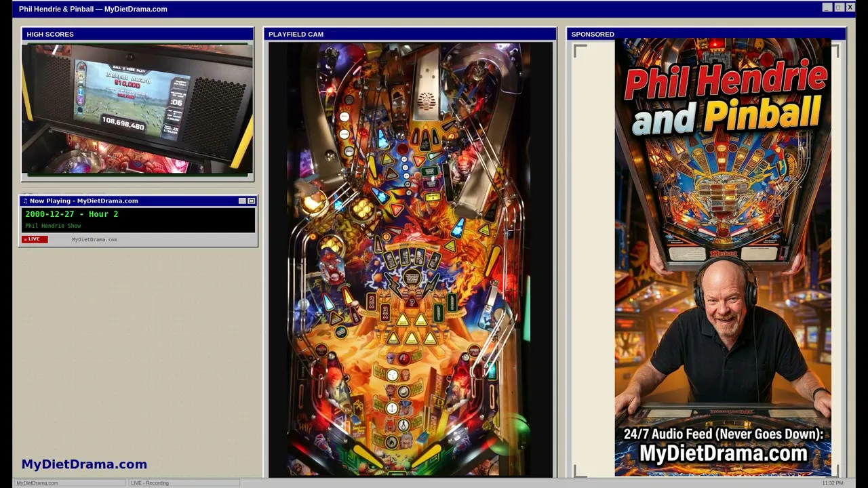The width and height of the screenshot is (868, 488).
Task: Click the Now Playing window title bar
Action: click(138, 201)
